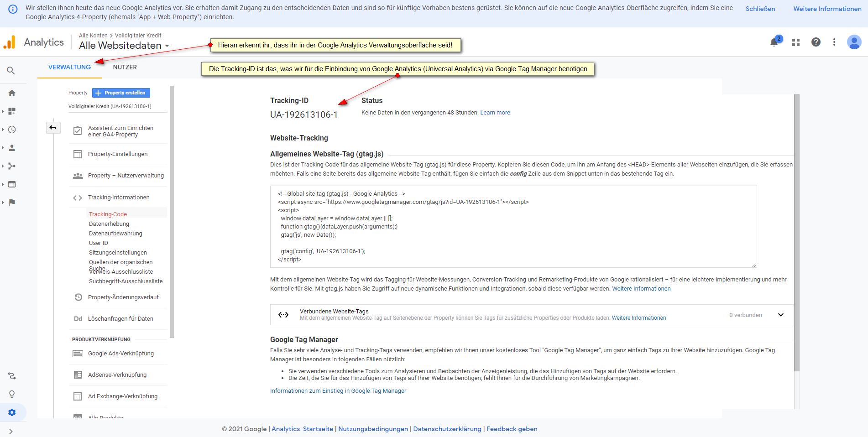Open Property-Einstellungen

click(118, 154)
